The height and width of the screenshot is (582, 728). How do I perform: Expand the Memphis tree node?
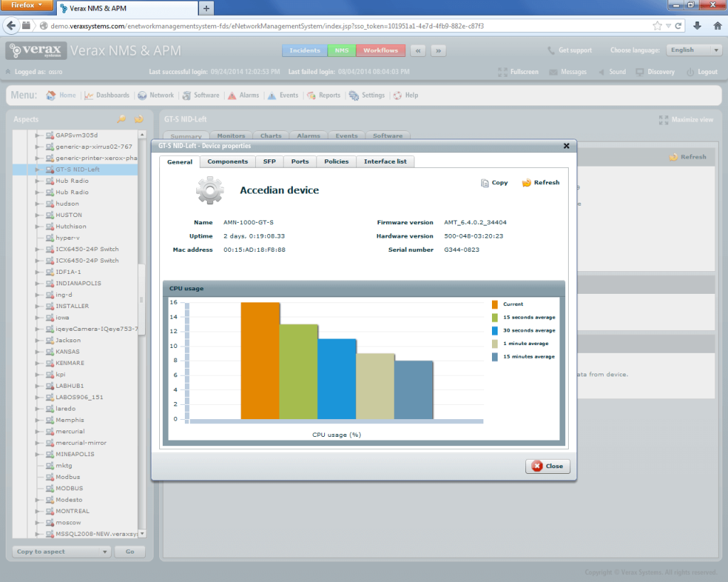(x=37, y=420)
